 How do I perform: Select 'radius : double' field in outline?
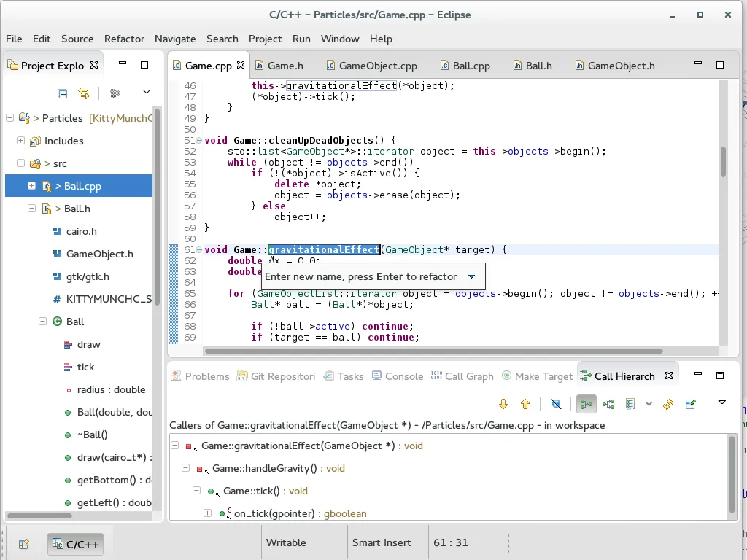pyautogui.click(x=111, y=389)
